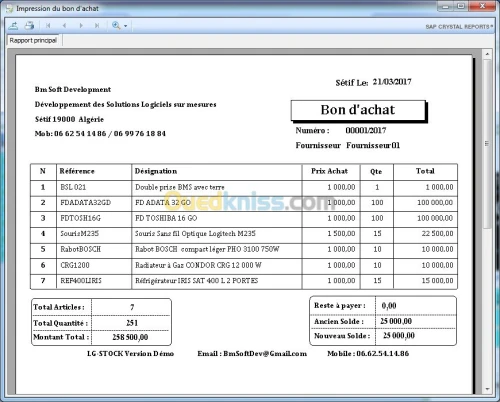500x402 pixels.
Task: Click 'Souris Sans fil Optique Logitech M235'
Action: tap(195, 234)
